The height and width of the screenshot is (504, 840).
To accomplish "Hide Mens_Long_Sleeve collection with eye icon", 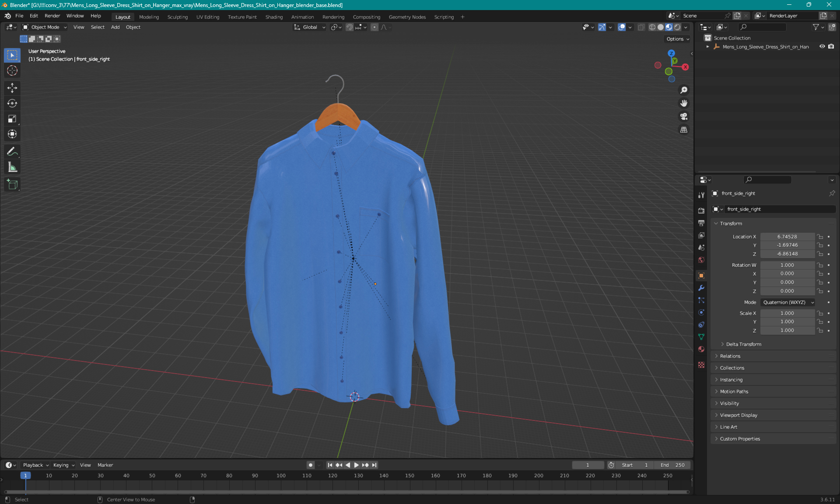I will [822, 46].
